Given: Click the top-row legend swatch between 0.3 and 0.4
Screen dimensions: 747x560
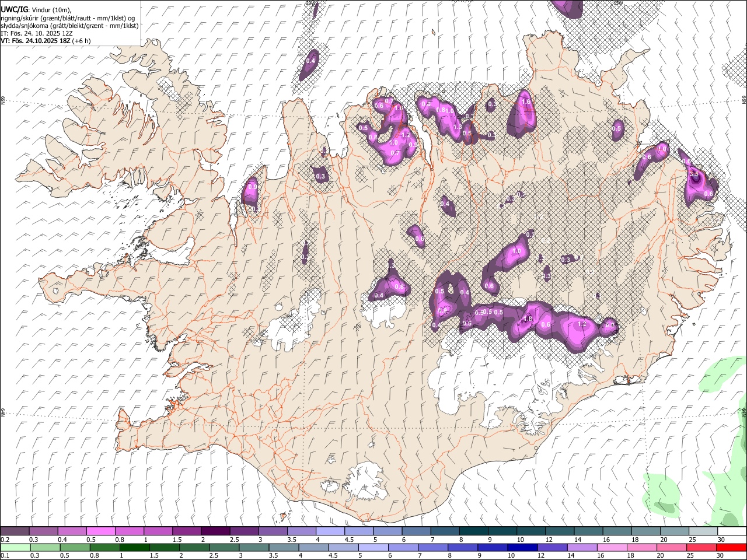Looking at the screenshot, I should [44, 531].
